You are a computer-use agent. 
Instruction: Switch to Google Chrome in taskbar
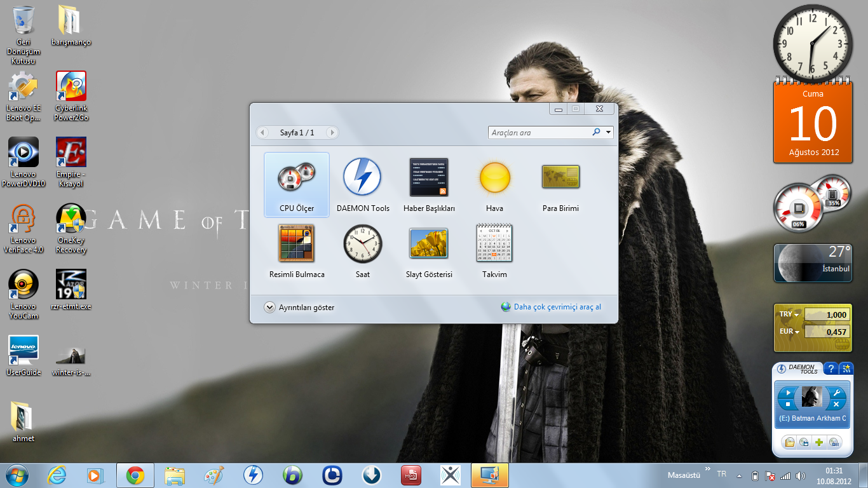(135, 475)
